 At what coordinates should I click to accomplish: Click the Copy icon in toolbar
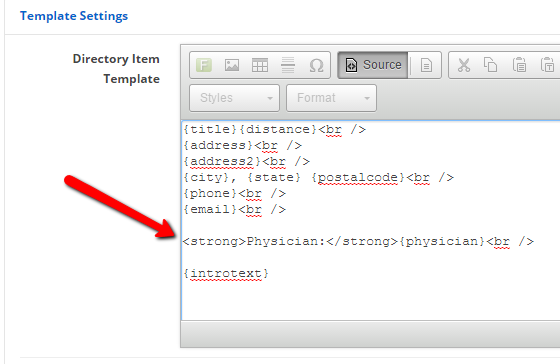pyautogui.click(x=491, y=65)
